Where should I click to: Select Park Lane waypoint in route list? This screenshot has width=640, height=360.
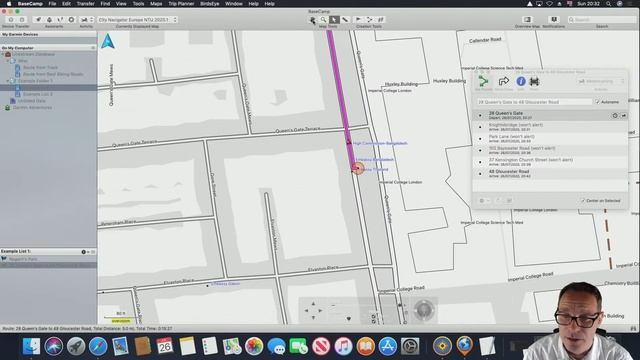(550, 139)
